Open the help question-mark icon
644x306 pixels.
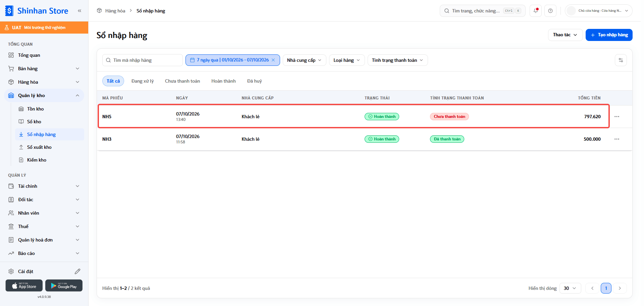[550, 11]
